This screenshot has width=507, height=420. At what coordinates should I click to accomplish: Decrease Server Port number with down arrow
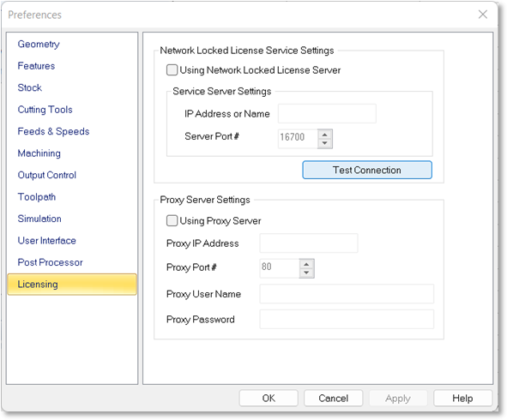coord(324,143)
